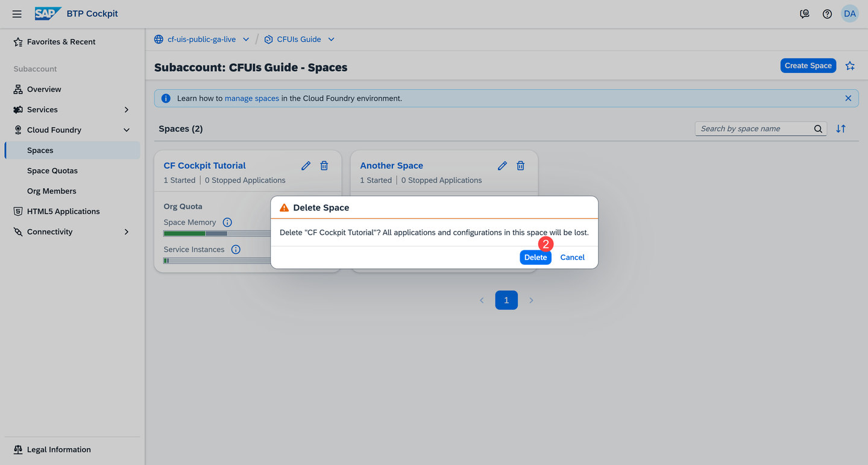Open Org Members in the sidebar

(x=72, y=191)
